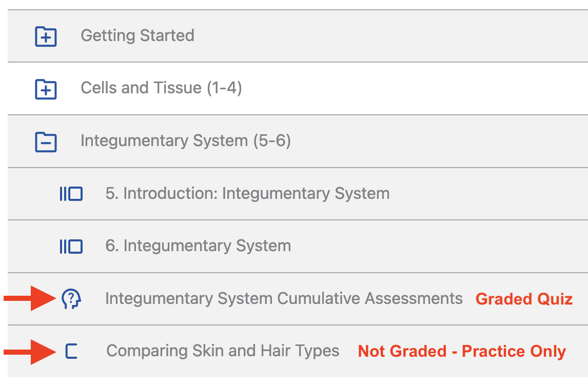The image size is (588, 388).
Task: Click the slideshow icon beside 6. Integumentary System
Action: tap(71, 246)
